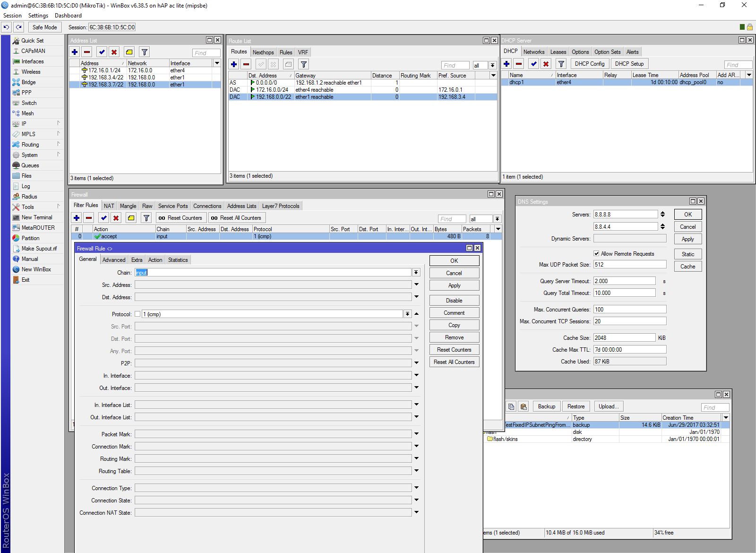
Task: Open the 'all' dropdown in Firewall window
Action: (497, 219)
